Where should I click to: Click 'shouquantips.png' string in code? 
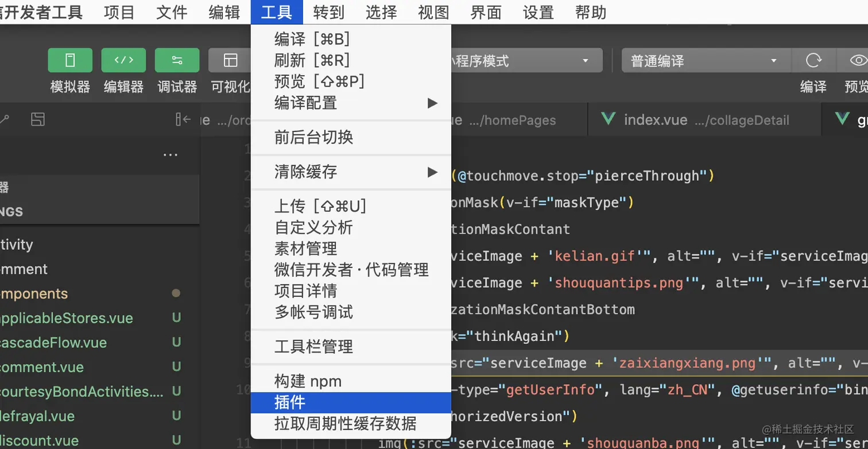[x=623, y=283]
